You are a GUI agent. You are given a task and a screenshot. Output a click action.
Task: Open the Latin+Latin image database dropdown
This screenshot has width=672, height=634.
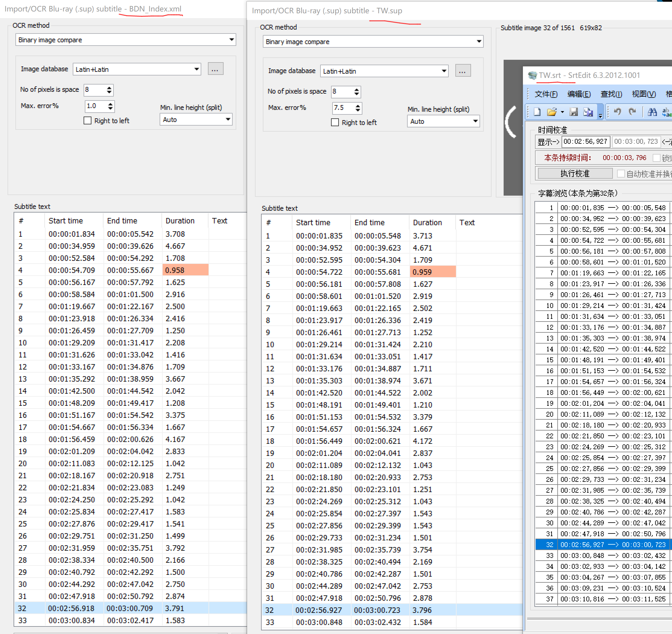coord(196,69)
